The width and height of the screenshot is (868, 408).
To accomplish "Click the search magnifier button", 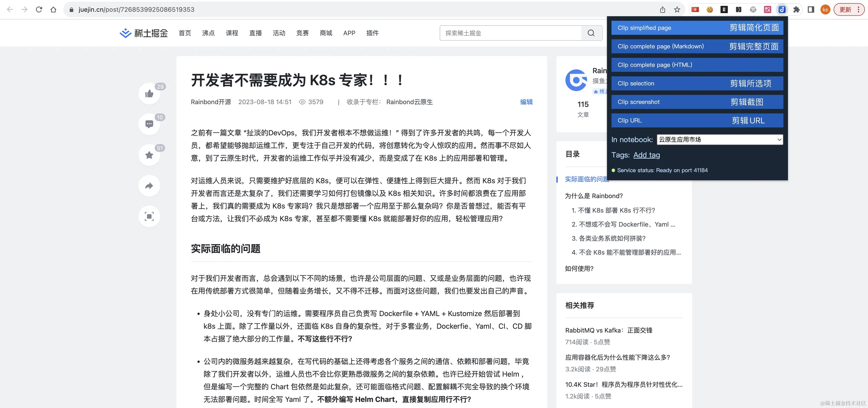I will 591,33.
